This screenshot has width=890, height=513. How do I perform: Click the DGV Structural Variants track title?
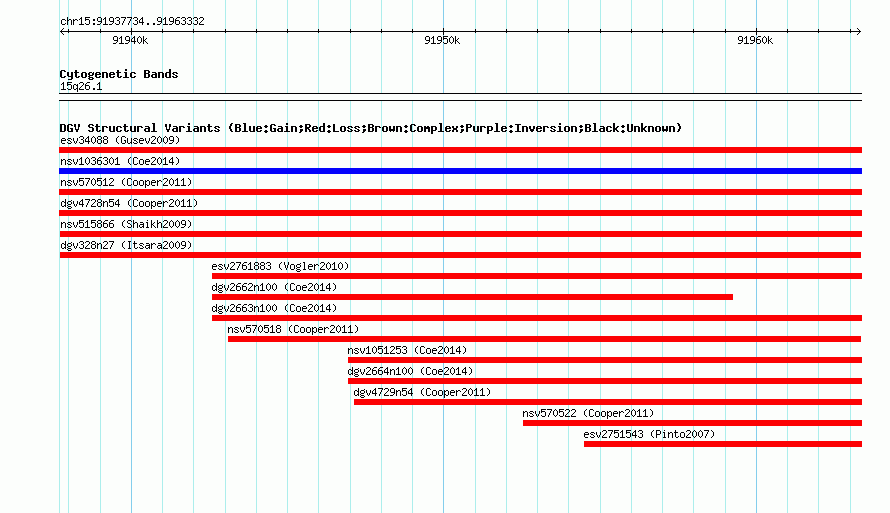[x=370, y=128]
